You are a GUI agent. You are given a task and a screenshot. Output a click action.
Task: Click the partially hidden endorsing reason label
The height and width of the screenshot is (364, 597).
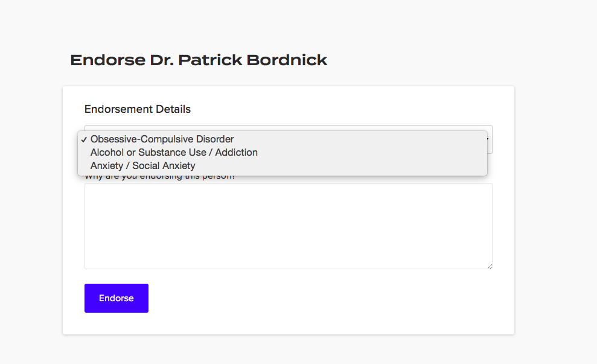coord(160,177)
